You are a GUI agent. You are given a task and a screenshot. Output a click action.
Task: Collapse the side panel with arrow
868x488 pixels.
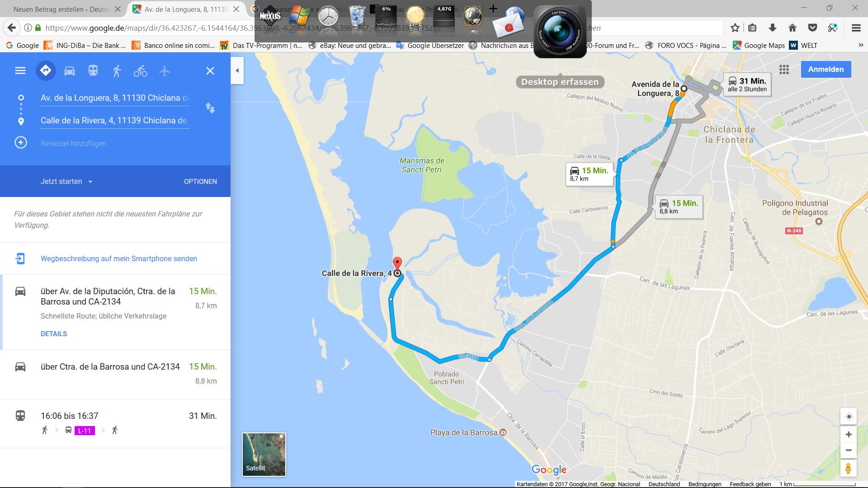[237, 70]
